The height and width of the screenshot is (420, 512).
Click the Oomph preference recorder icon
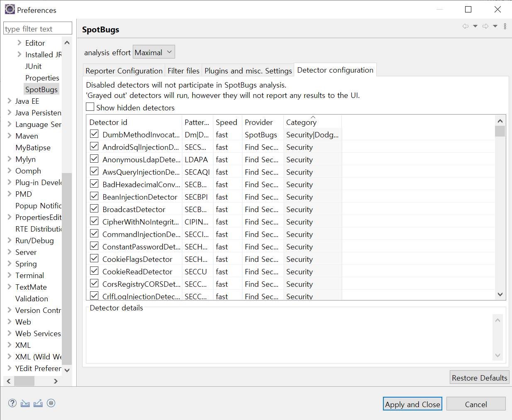[51, 403]
